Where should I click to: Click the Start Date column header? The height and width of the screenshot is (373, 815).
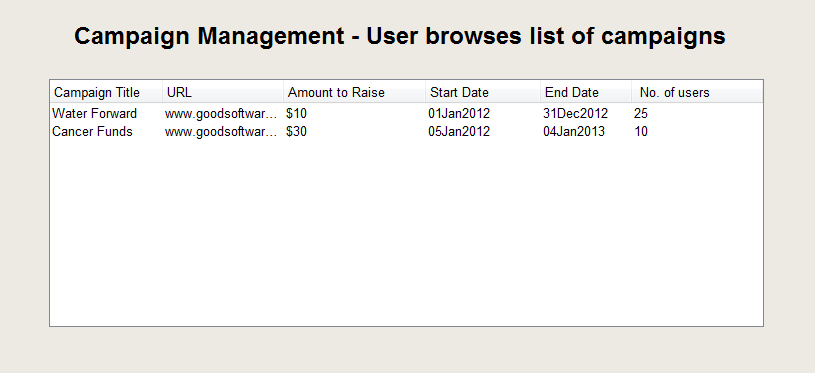click(483, 92)
